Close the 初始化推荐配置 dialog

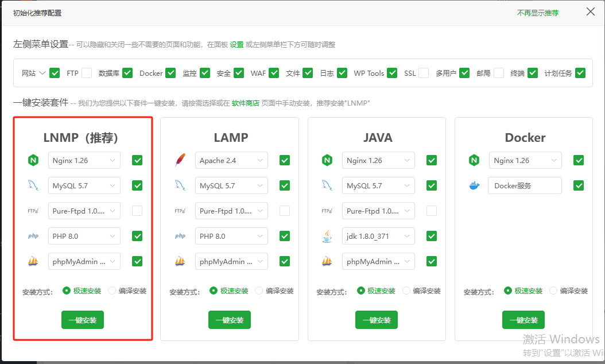coord(590,11)
